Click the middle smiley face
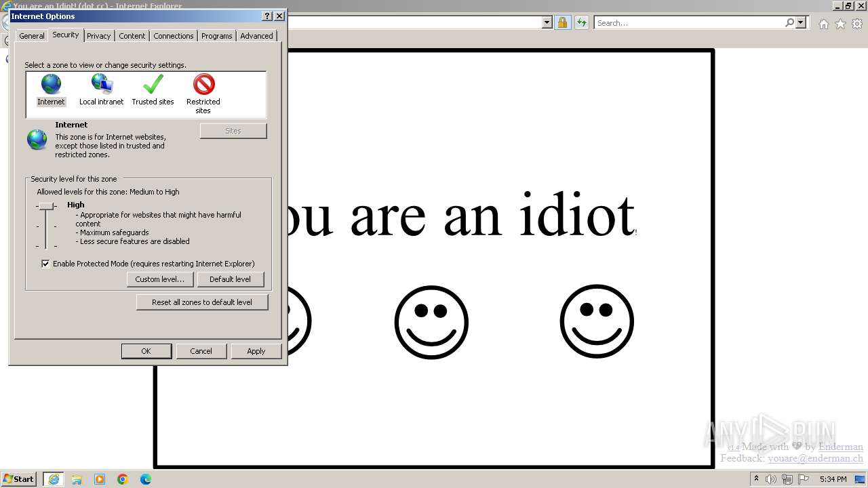The width and height of the screenshot is (868, 488). point(431,322)
